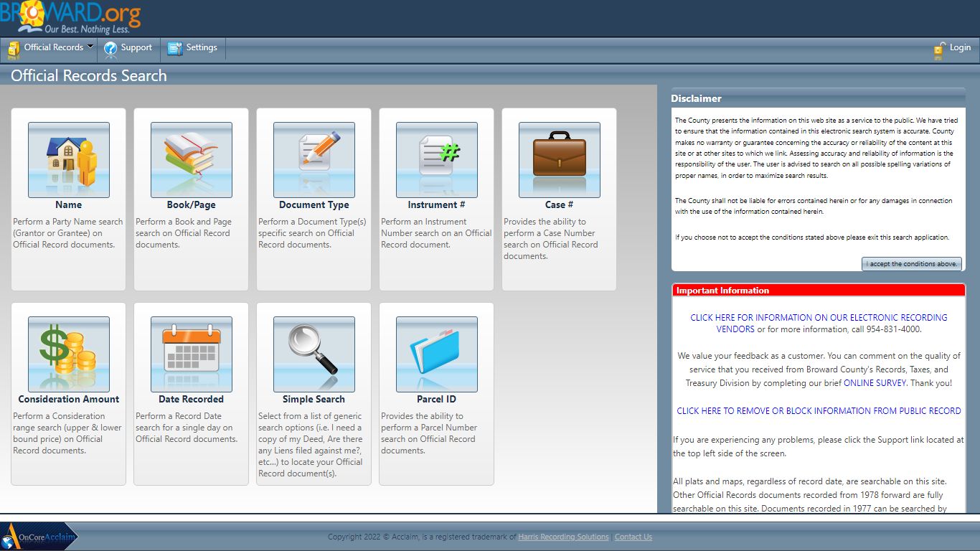
Task: Click the remove or block information link
Action: (819, 411)
